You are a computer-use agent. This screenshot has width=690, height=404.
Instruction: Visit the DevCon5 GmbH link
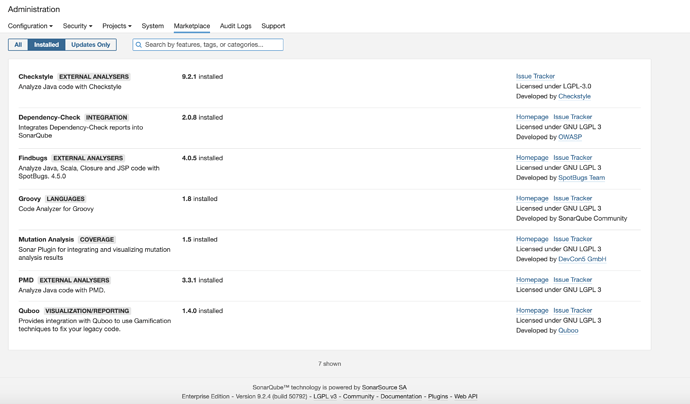[x=582, y=259]
